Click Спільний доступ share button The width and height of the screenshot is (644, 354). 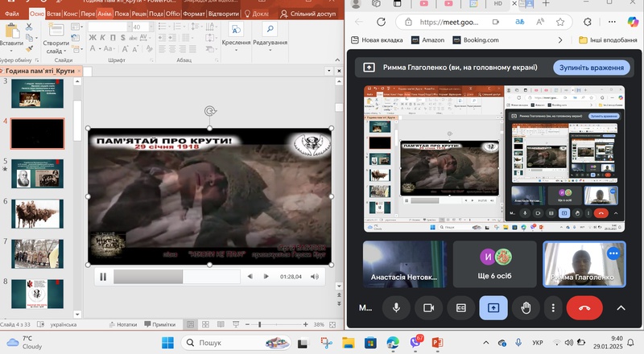pyautogui.click(x=308, y=14)
